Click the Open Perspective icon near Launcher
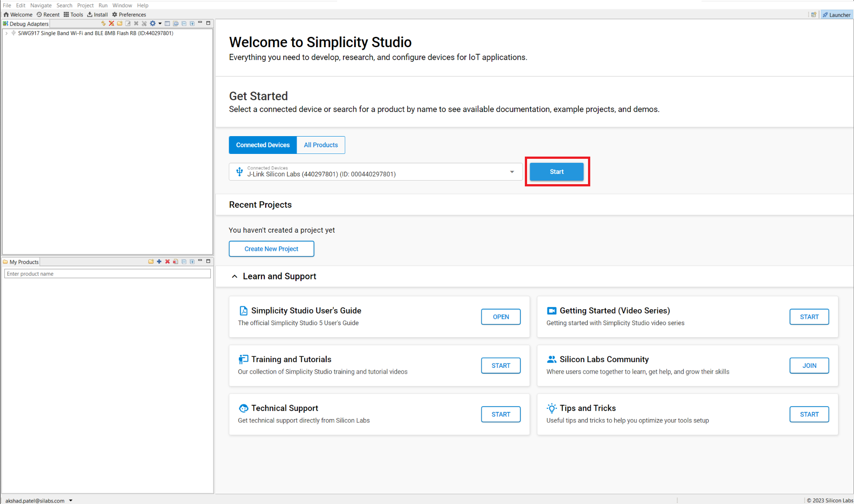This screenshot has height=504, width=854. coord(814,15)
